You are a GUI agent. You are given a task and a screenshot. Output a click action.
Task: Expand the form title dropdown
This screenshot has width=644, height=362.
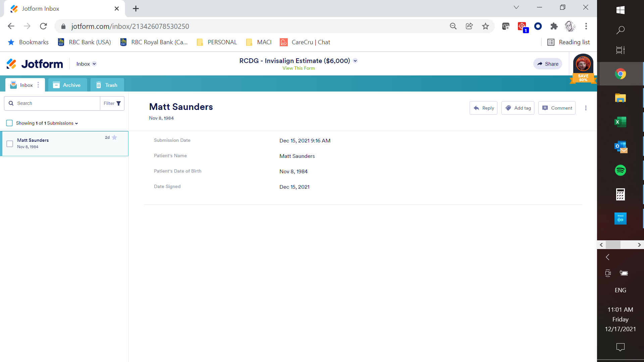click(x=356, y=61)
